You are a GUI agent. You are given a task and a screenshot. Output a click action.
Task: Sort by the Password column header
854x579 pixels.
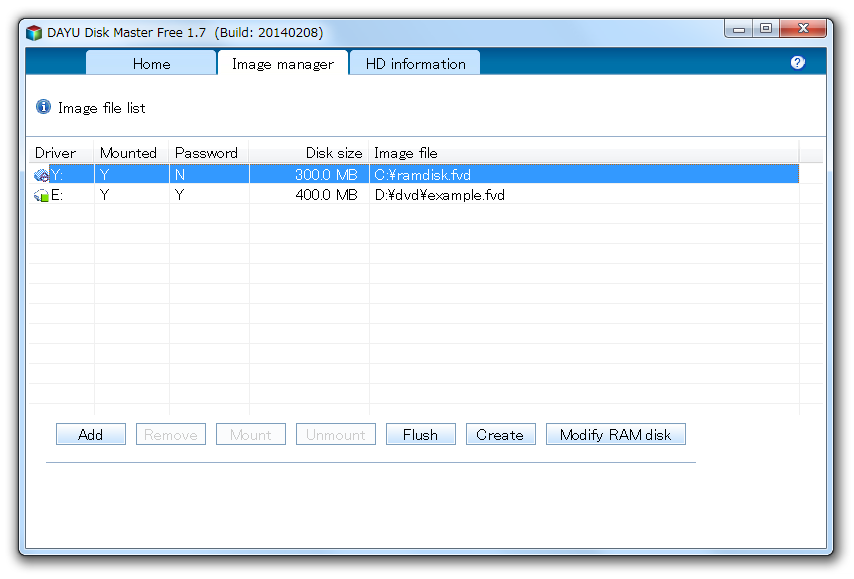(x=209, y=153)
